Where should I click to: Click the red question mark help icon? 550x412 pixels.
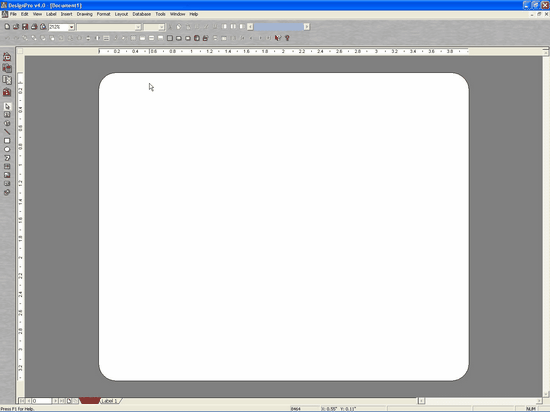click(287, 38)
